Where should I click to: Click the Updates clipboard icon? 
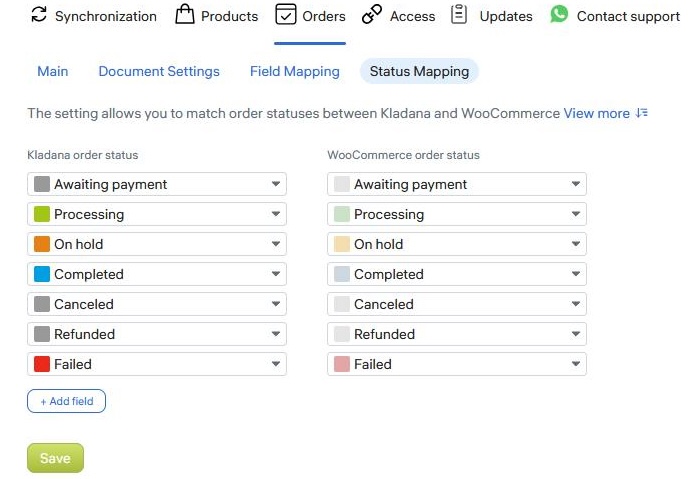pyautogui.click(x=459, y=15)
